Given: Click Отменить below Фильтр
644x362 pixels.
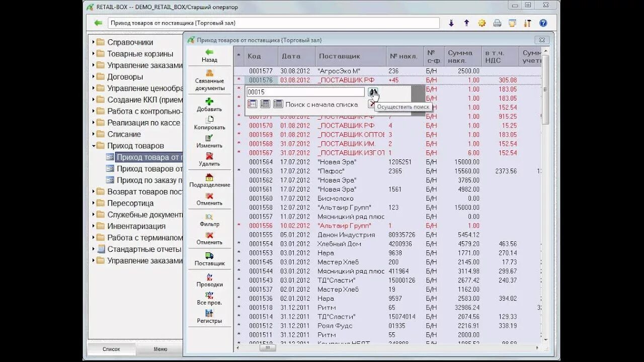Looking at the screenshot, I should (x=209, y=238).
